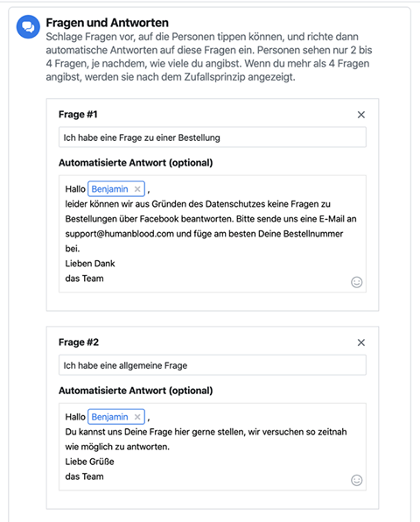Click the 'Fragen und Antworten' heading

[x=107, y=23]
